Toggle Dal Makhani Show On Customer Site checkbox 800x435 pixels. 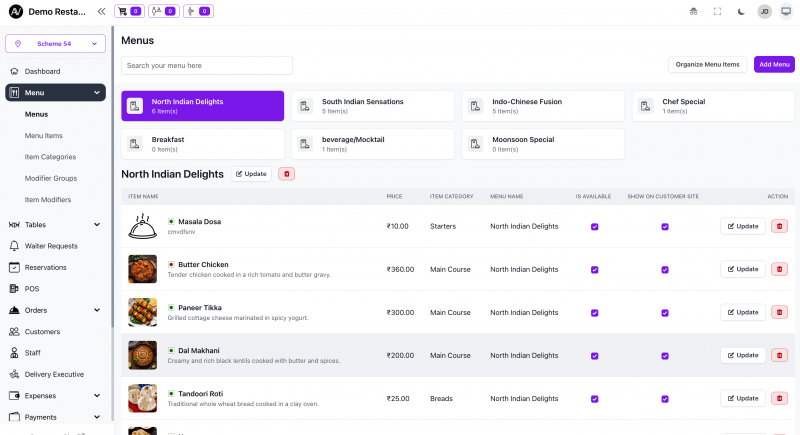[x=665, y=356]
